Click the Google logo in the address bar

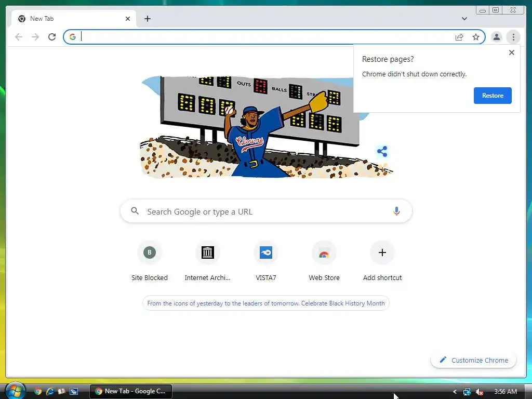[73, 37]
